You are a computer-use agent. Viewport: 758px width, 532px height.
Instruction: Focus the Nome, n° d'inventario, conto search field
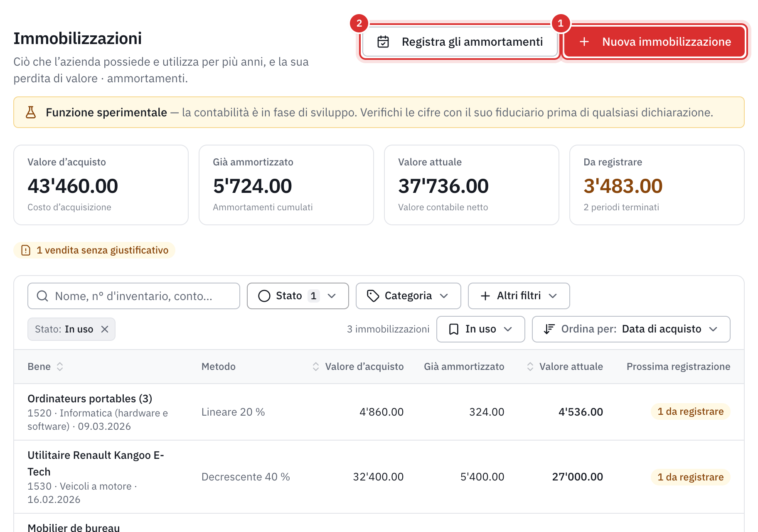(134, 296)
